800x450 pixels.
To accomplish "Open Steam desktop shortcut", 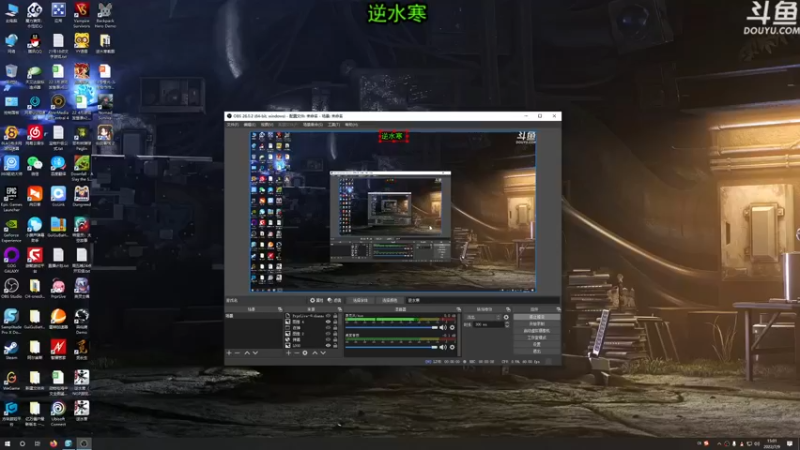I will pos(11,349).
